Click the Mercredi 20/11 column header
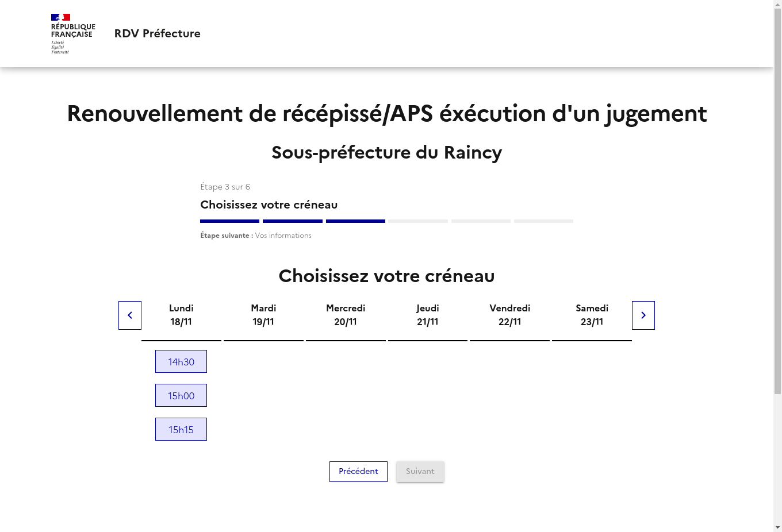Image resolution: width=782 pixels, height=532 pixels. (x=346, y=315)
